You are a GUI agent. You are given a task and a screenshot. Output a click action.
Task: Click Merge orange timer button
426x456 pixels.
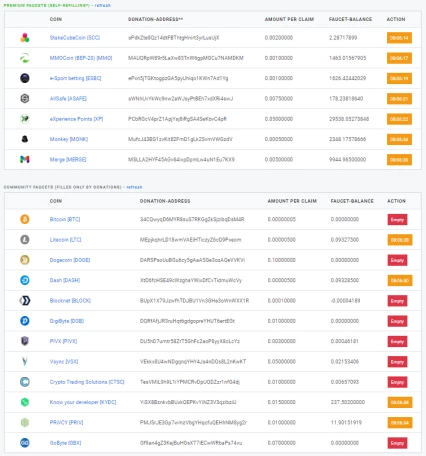point(399,160)
